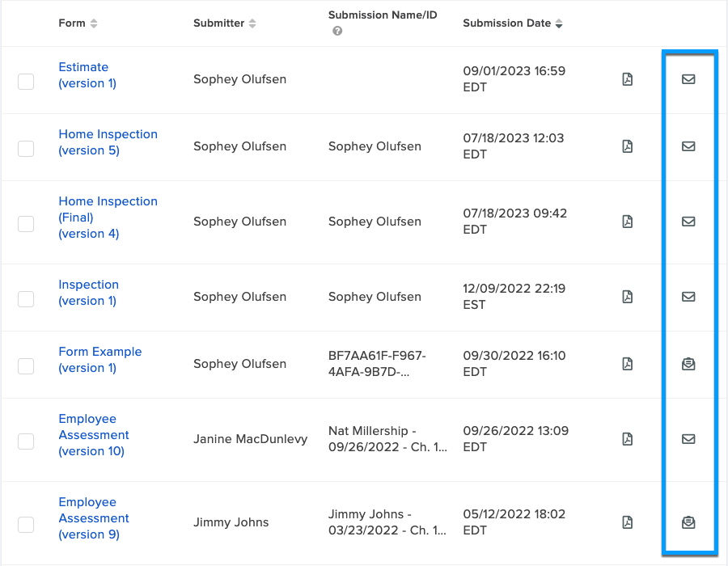Open PDF for Jimmy Johns' submission
The width and height of the screenshot is (728, 566).
coord(627,522)
